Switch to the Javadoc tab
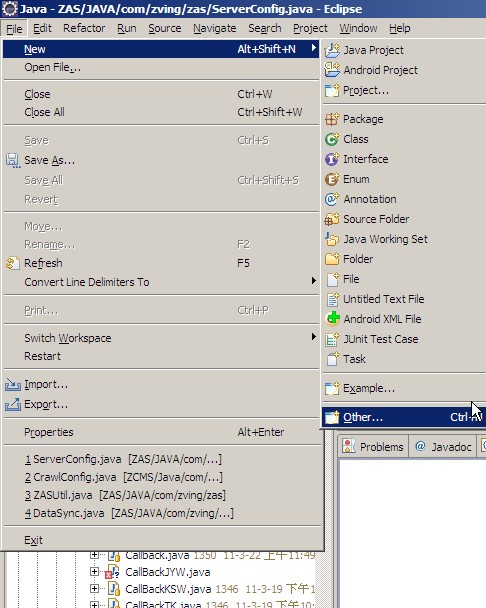 coord(443,447)
